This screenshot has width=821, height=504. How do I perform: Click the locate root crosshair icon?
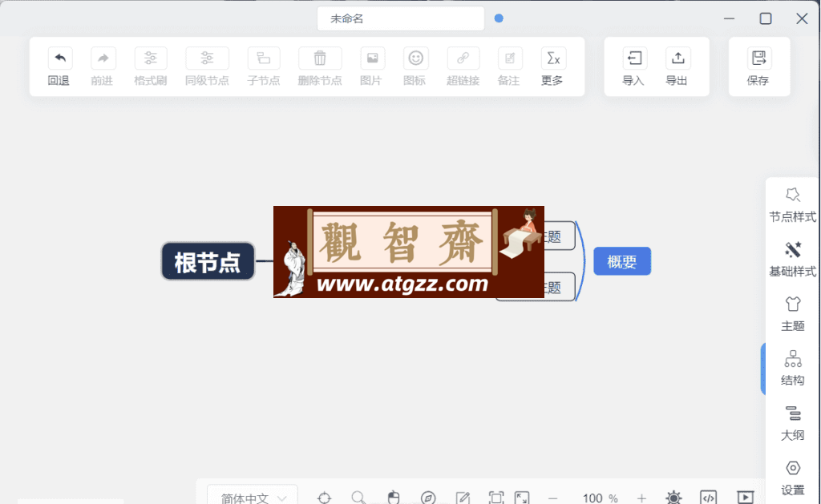click(x=325, y=498)
